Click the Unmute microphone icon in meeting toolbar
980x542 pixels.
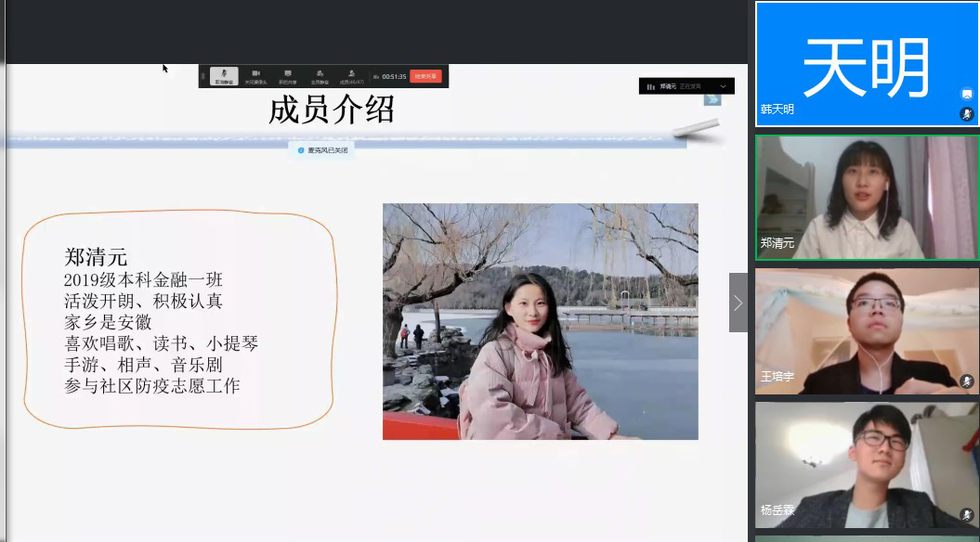pyautogui.click(x=224, y=75)
